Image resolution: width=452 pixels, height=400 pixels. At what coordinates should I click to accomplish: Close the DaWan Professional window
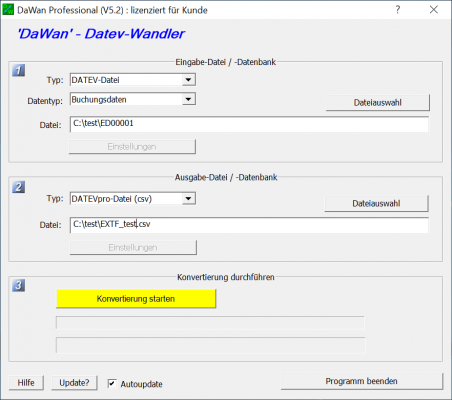click(x=434, y=10)
